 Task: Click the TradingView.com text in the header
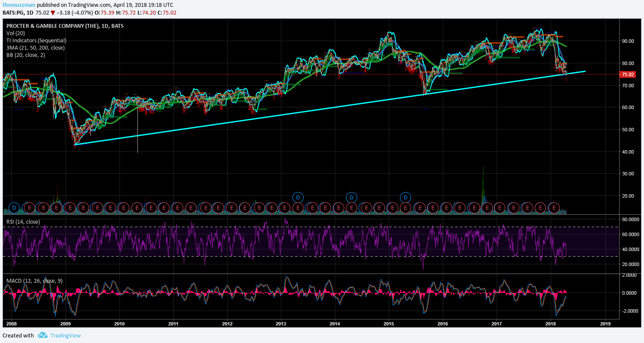pyautogui.click(x=89, y=5)
